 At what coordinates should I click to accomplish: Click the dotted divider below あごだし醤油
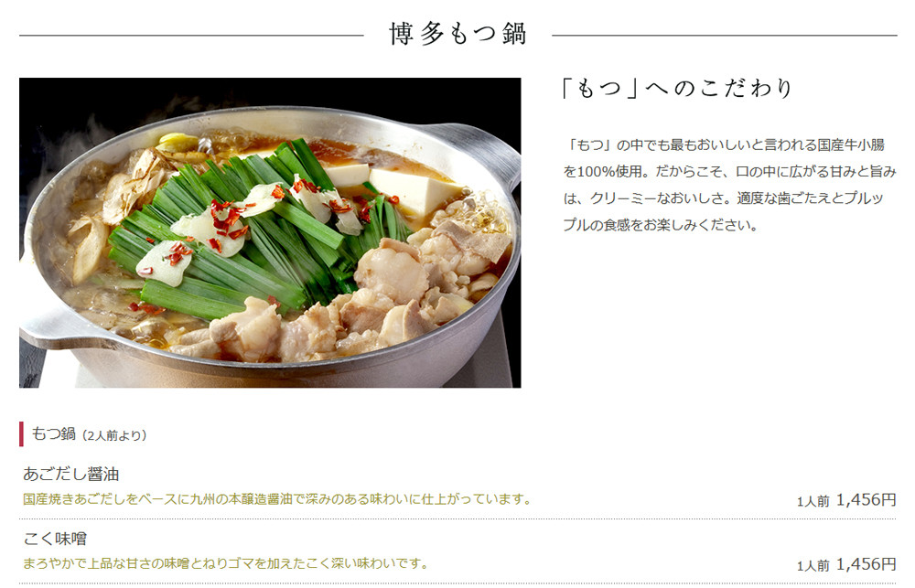click(x=457, y=519)
